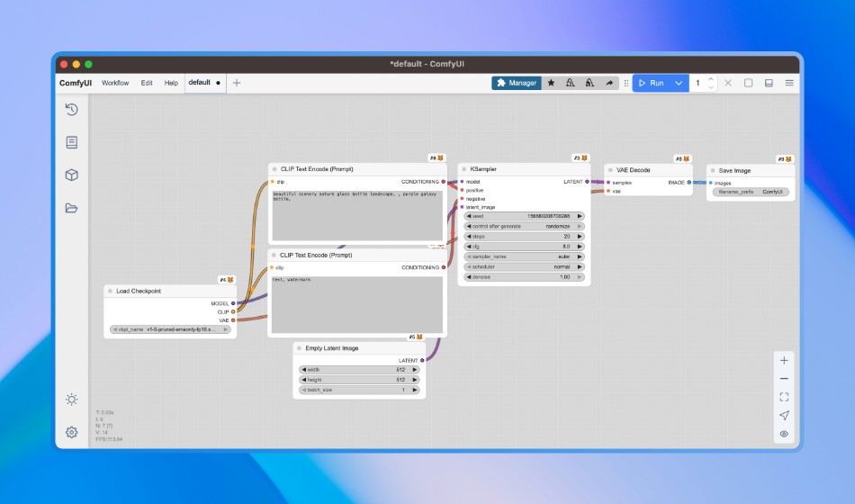The height and width of the screenshot is (504, 855).
Task: Click the ComfyUI logo text
Action: 76,83
